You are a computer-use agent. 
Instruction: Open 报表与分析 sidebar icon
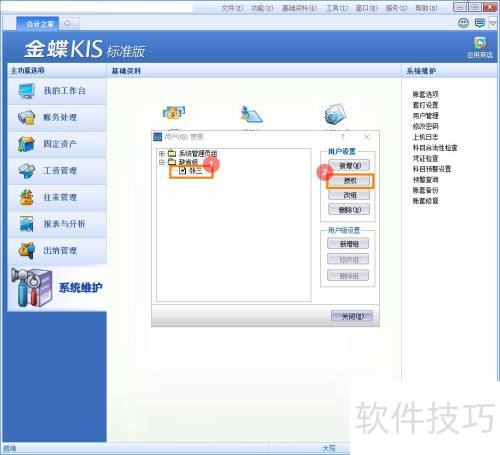[27, 224]
